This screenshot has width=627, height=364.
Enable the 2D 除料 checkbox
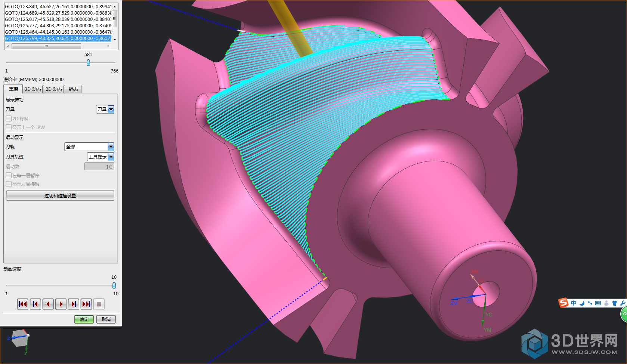9,118
